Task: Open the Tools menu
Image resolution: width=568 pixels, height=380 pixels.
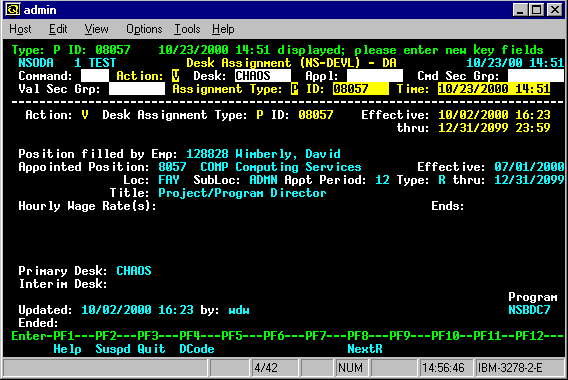Action: [187, 29]
